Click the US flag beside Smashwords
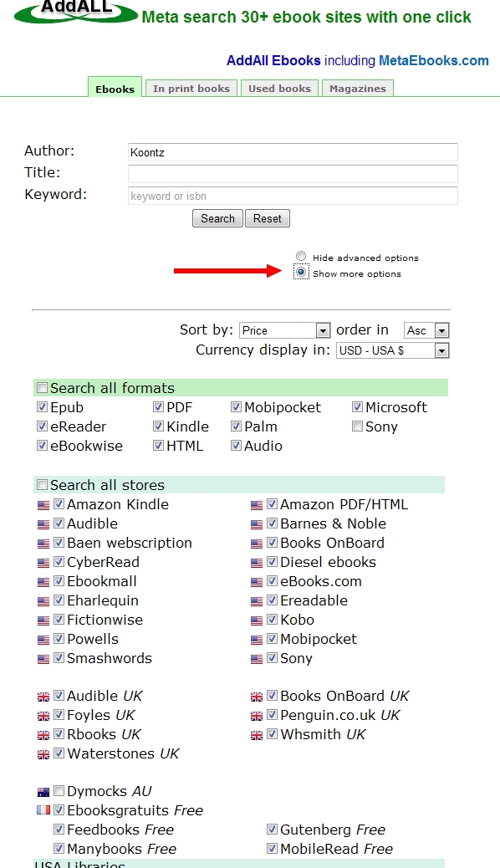 click(x=43, y=659)
